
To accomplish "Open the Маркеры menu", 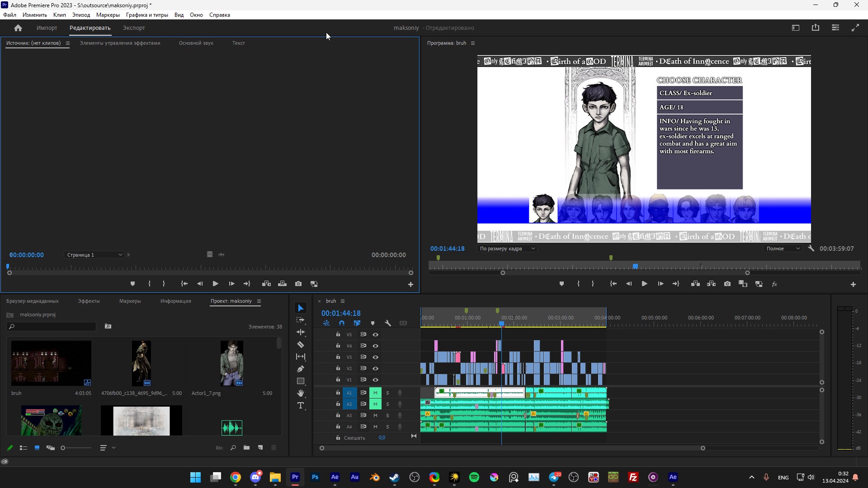I will click(x=108, y=15).
